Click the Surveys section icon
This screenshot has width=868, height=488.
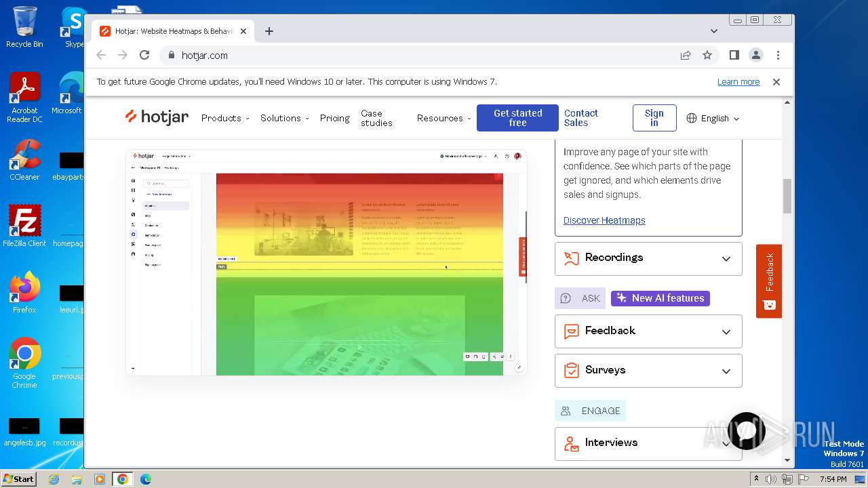coord(571,371)
